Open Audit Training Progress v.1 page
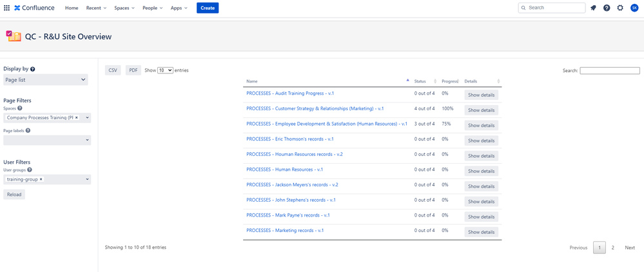 (290, 93)
